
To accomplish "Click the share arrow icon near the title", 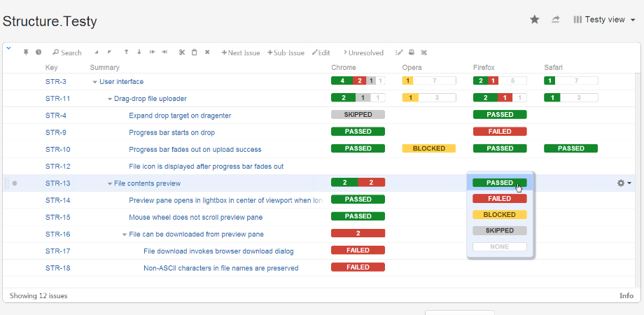I will click(x=555, y=20).
